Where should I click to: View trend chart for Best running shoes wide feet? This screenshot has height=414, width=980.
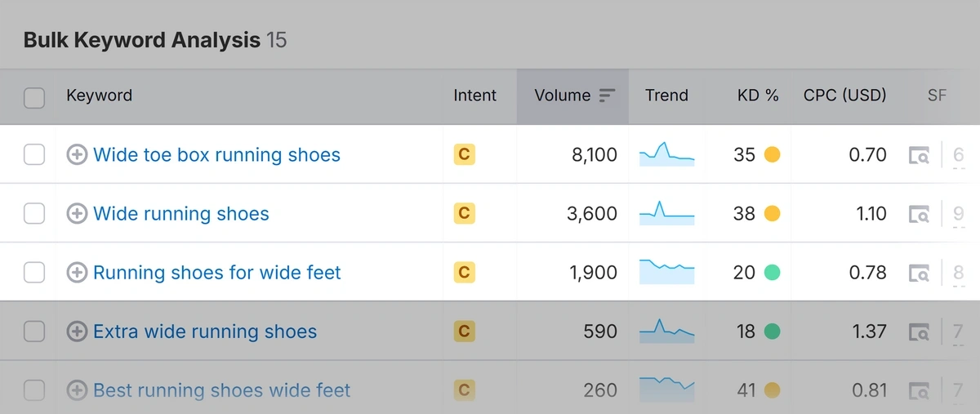666,390
